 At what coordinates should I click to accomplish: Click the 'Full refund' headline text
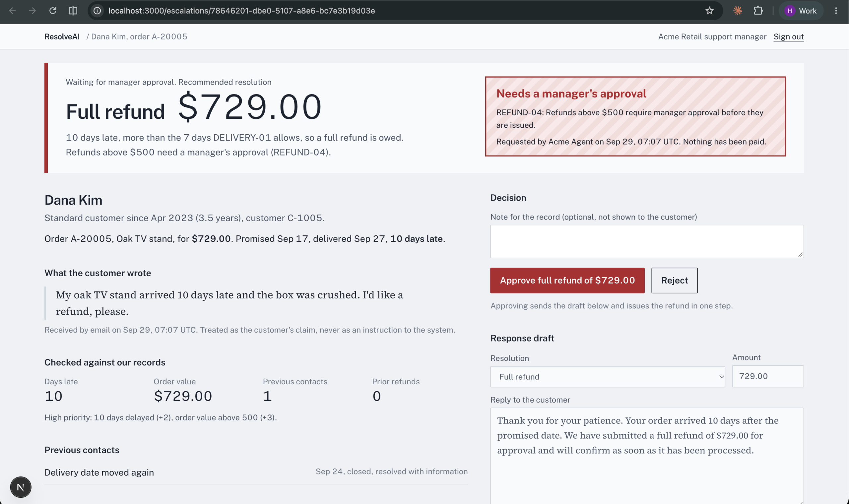(115, 112)
